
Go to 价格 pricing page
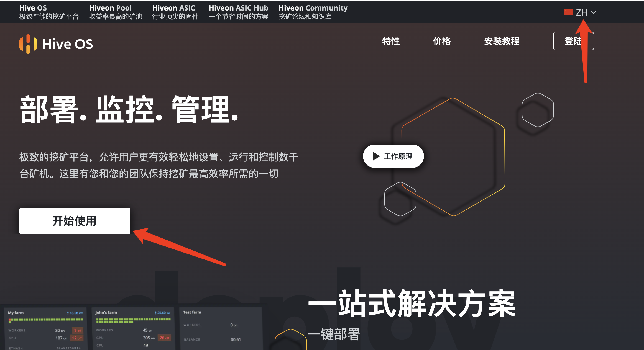pos(442,41)
